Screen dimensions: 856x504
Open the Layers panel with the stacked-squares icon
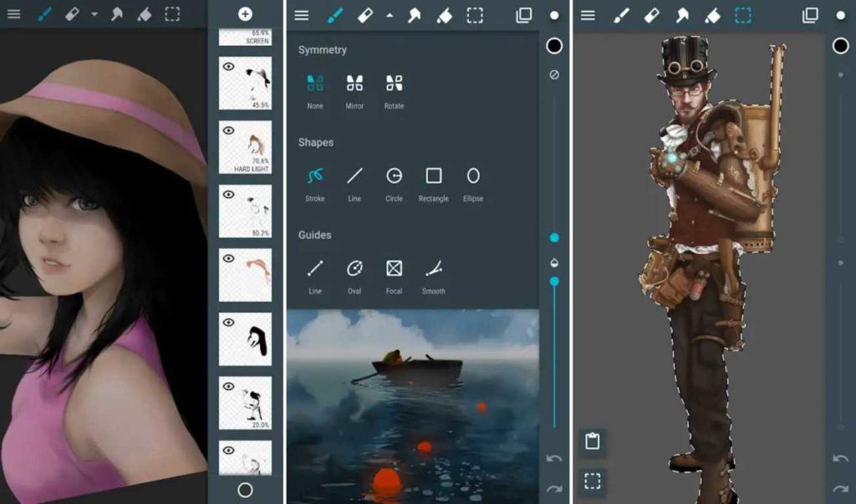[x=523, y=14]
